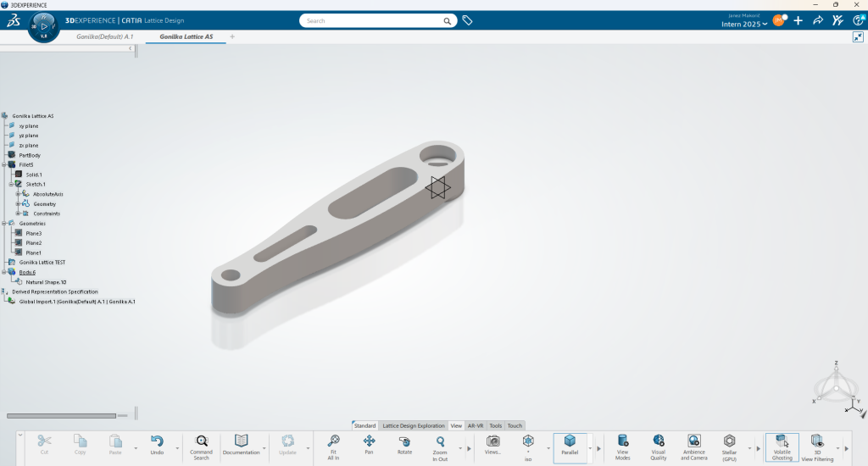Switch to the AR-VR tab

click(476, 425)
